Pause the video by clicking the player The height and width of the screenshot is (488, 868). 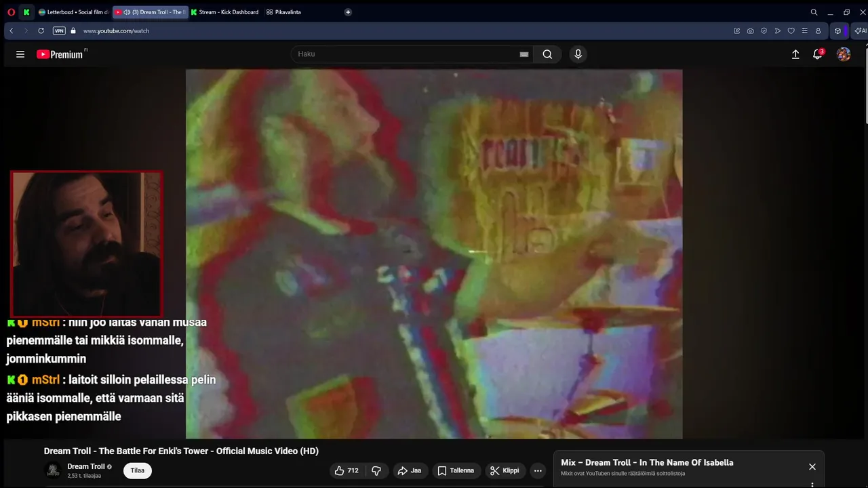coord(434,254)
